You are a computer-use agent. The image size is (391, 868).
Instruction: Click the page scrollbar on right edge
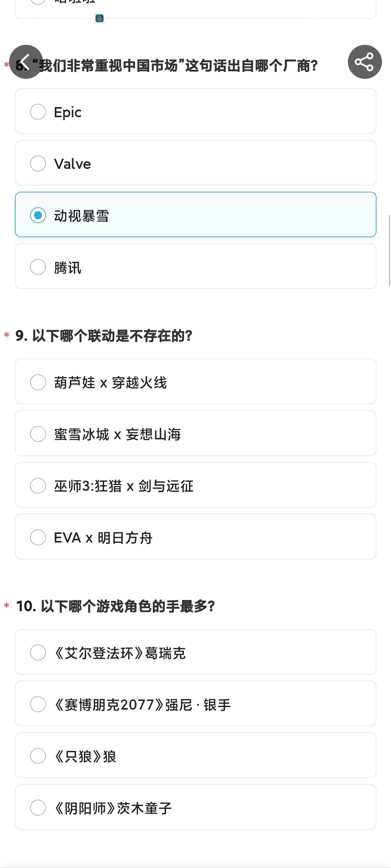coord(390,250)
